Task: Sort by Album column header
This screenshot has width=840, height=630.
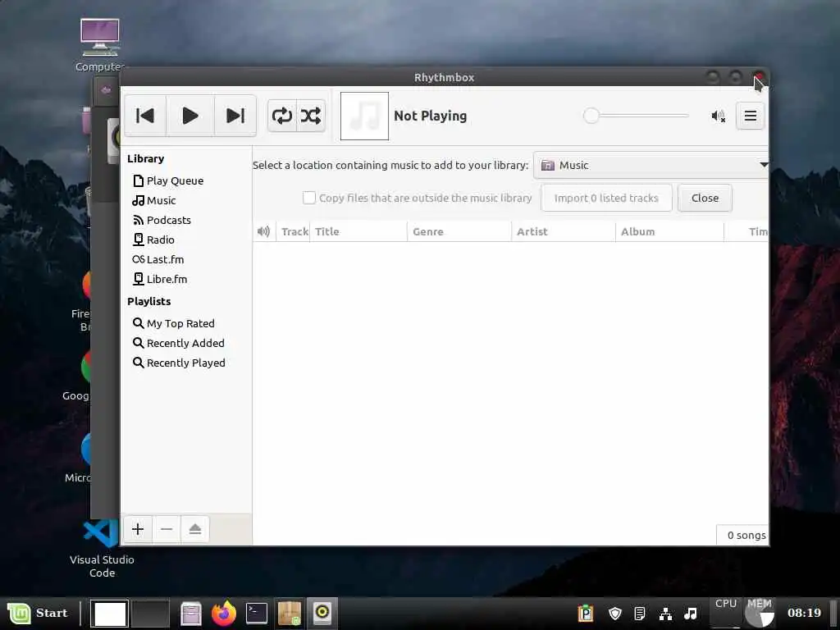Action: pyautogui.click(x=669, y=231)
